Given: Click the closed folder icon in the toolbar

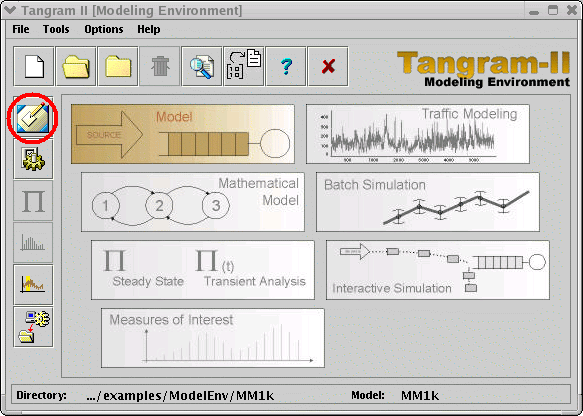Looking at the screenshot, I should point(118,66).
